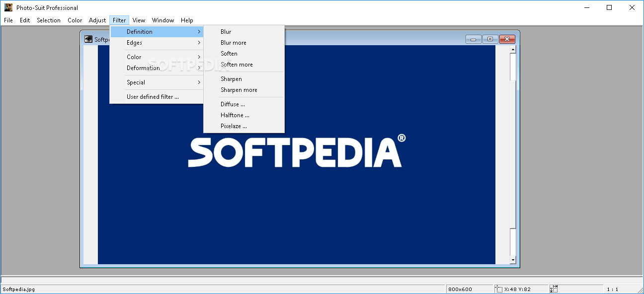Click the image window's scroll up arrow
The image size is (644, 294).
(513, 50)
